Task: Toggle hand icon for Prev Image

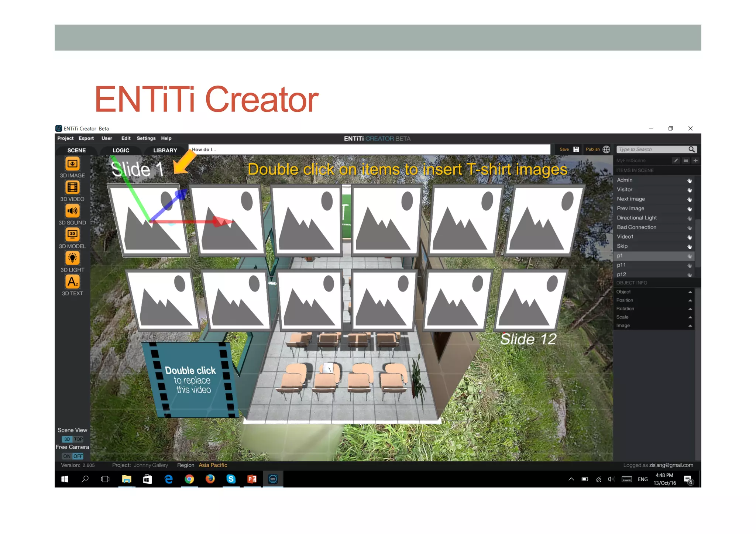Action: tap(689, 209)
